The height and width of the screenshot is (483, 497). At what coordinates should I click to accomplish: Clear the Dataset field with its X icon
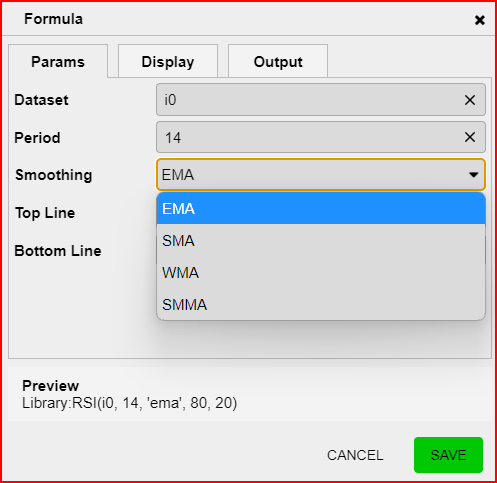click(x=470, y=100)
